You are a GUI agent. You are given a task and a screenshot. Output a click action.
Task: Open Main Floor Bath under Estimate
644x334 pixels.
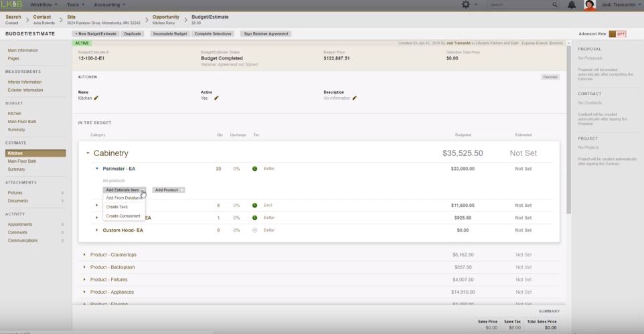click(22, 161)
